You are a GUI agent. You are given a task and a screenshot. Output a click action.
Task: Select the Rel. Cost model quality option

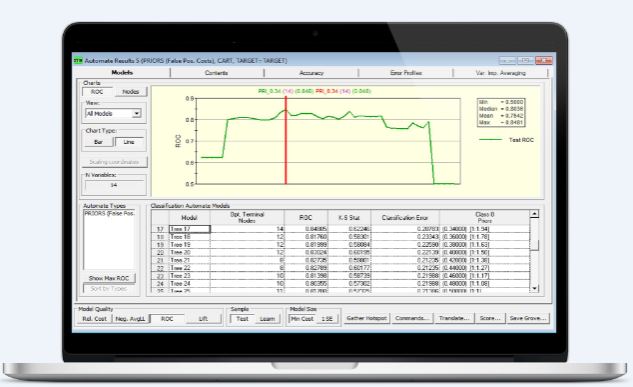tap(94, 319)
